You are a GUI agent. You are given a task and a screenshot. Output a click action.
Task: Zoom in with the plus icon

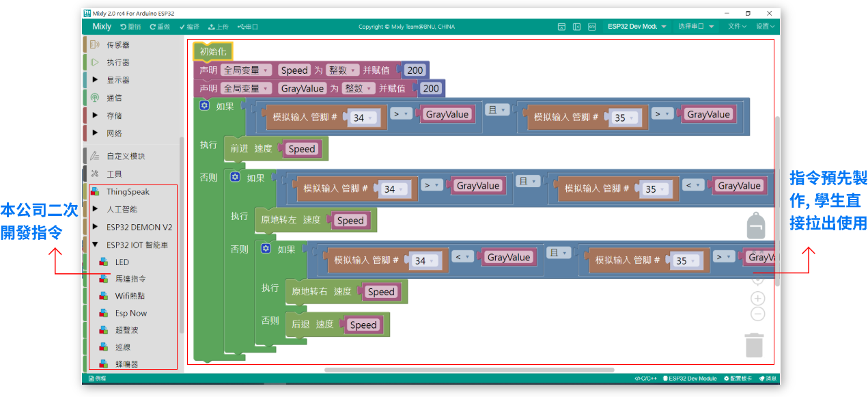click(757, 299)
